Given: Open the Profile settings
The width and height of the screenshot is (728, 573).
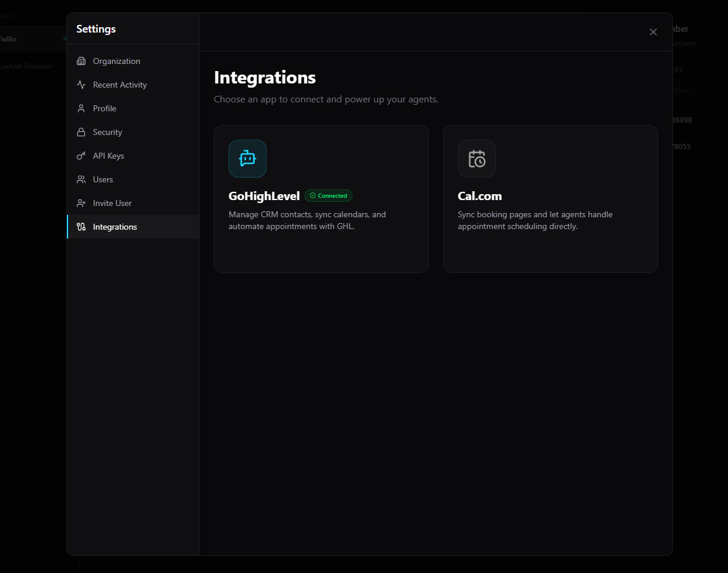Looking at the screenshot, I should 133,108.
